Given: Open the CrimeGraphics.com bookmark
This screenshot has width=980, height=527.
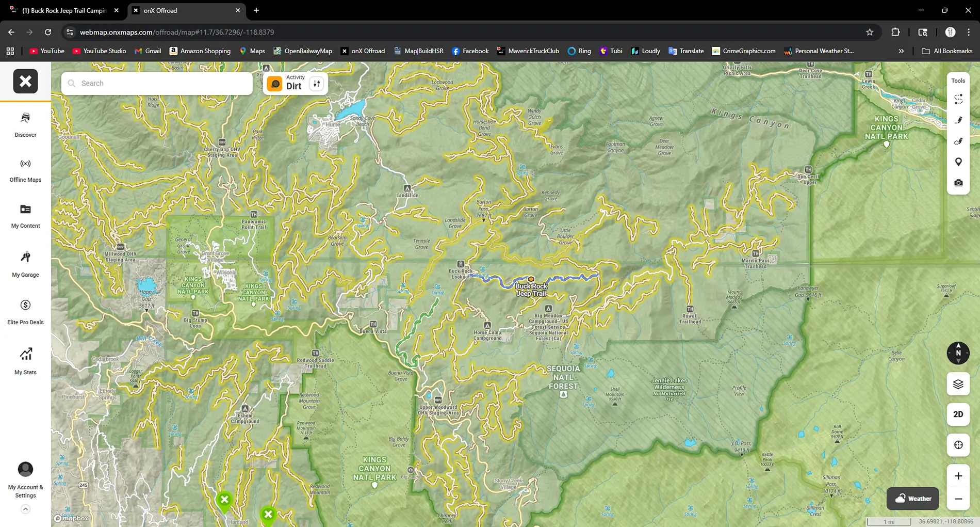Looking at the screenshot, I should coord(743,51).
